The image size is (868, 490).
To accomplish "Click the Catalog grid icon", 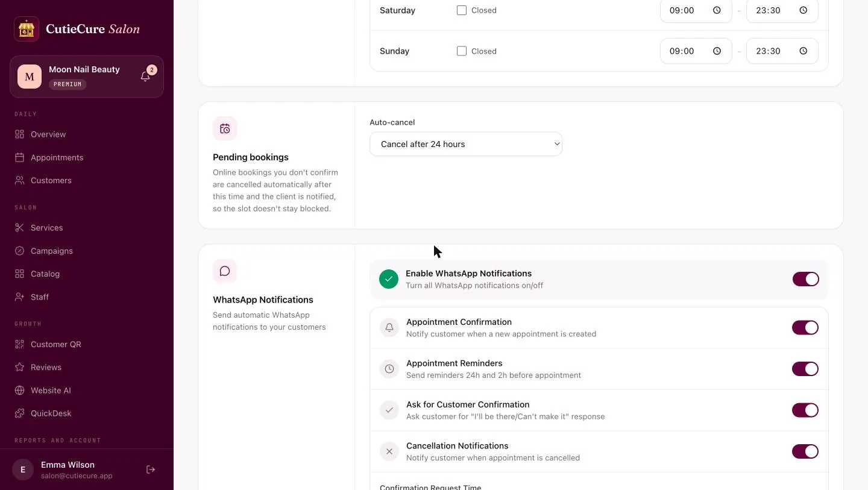I will (x=20, y=274).
